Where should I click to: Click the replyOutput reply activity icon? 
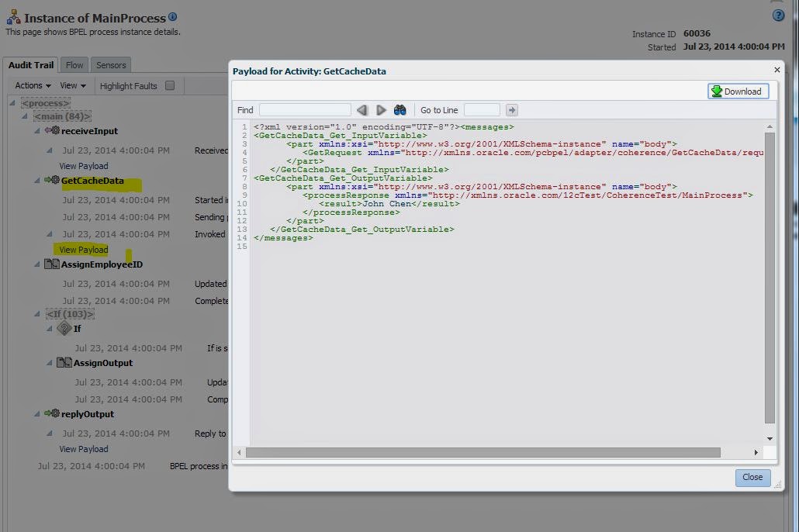(x=52, y=413)
